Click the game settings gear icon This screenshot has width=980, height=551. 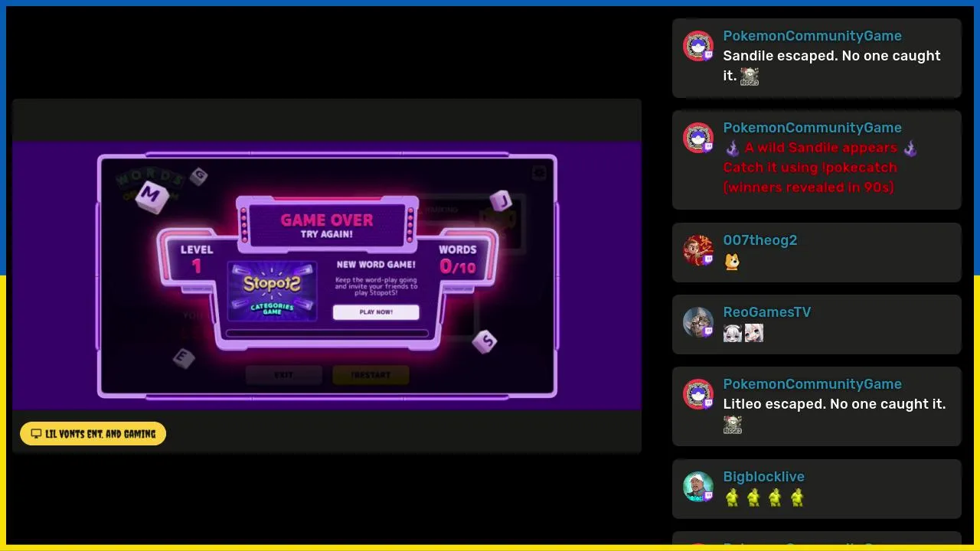[x=538, y=173]
